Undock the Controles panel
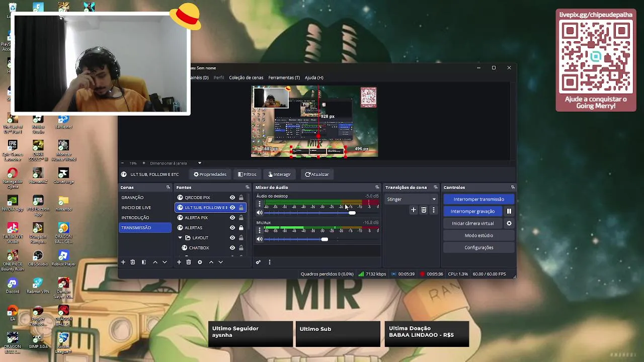The width and height of the screenshot is (644, 362). pyautogui.click(x=512, y=188)
